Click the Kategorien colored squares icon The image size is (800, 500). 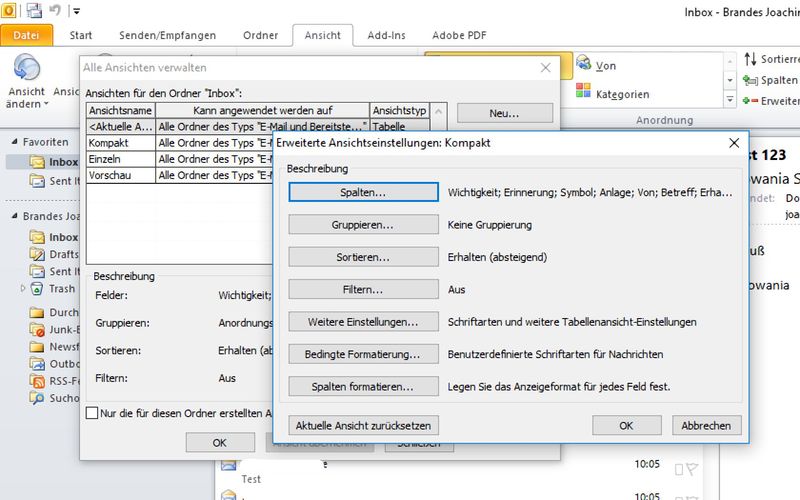click(583, 90)
